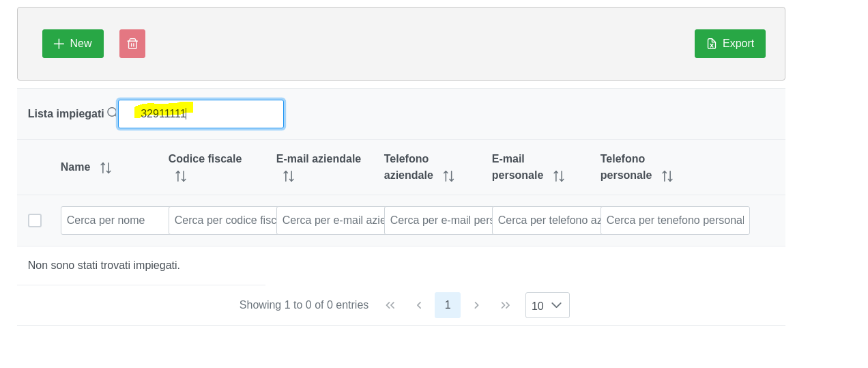Sort by Telefono personale arrows icon
Viewport: 868px width, 368px height.
pos(667,176)
